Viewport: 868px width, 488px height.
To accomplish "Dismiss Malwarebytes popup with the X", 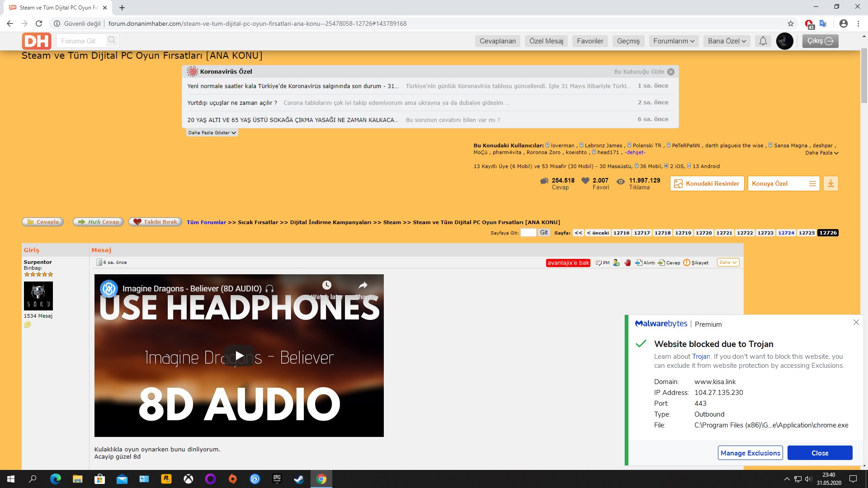I will (x=856, y=322).
